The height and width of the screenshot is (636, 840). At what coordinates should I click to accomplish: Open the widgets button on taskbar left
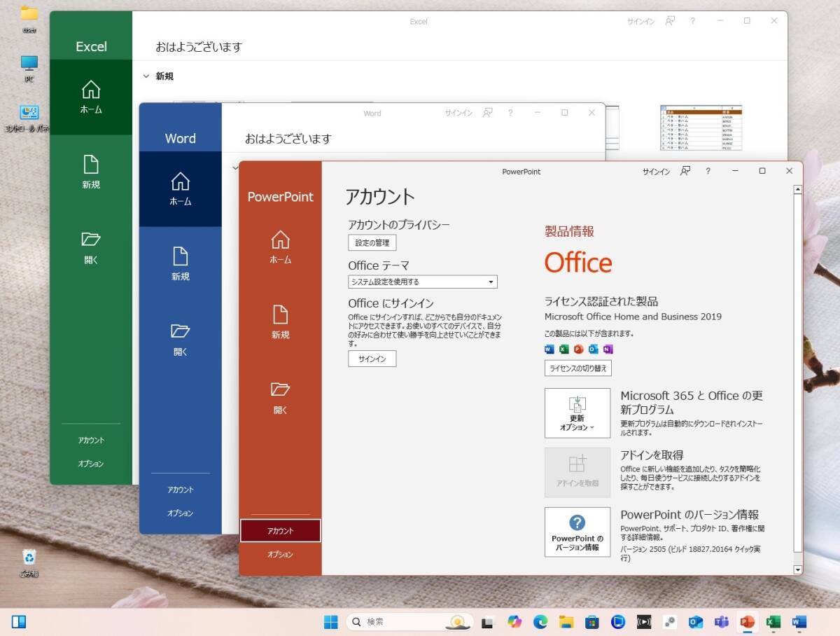pyautogui.click(x=19, y=621)
